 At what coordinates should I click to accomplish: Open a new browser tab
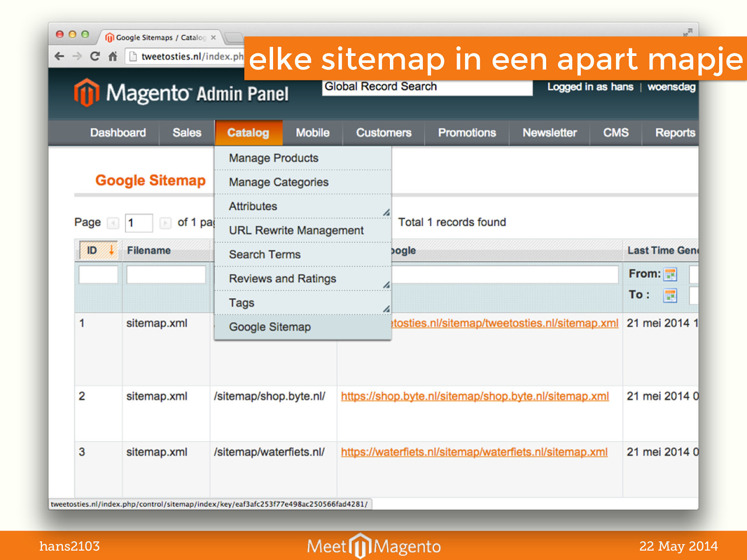point(234,37)
